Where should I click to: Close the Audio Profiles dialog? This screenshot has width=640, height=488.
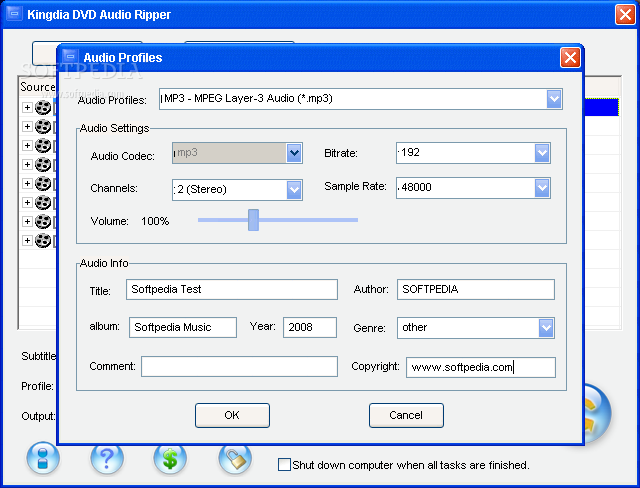tap(570, 58)
